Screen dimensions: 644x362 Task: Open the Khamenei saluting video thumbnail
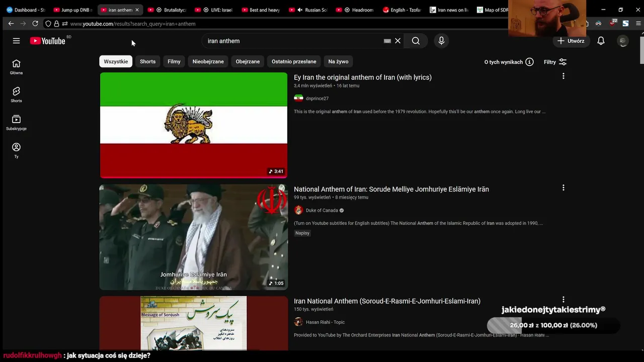(x=194, y=237)
